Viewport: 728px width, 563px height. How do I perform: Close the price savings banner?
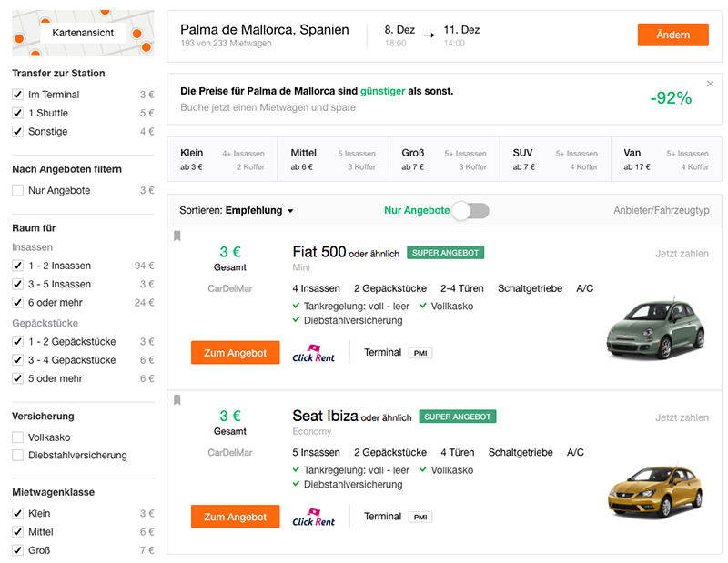pos(710,84)
